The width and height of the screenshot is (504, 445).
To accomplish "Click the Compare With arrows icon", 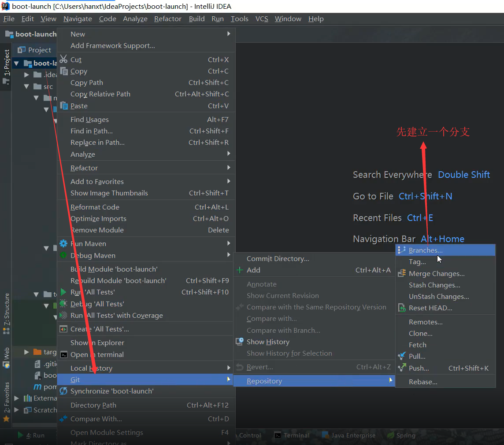I will click(x=63, y=418).
